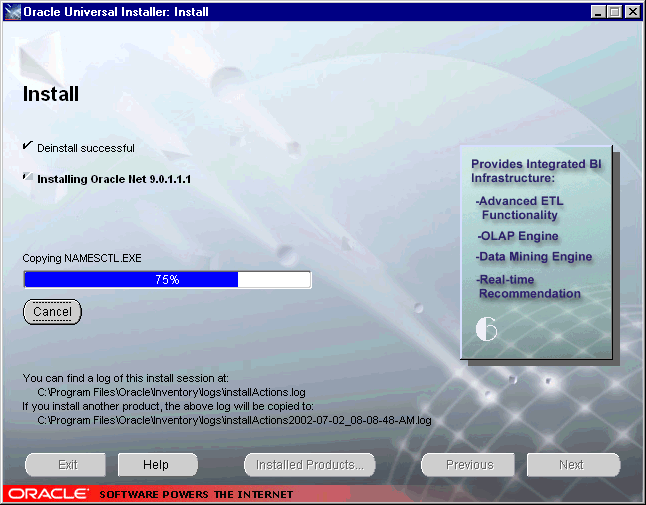
Task: Click '-Real-time Recommendation' text
Action: point(529,287)
